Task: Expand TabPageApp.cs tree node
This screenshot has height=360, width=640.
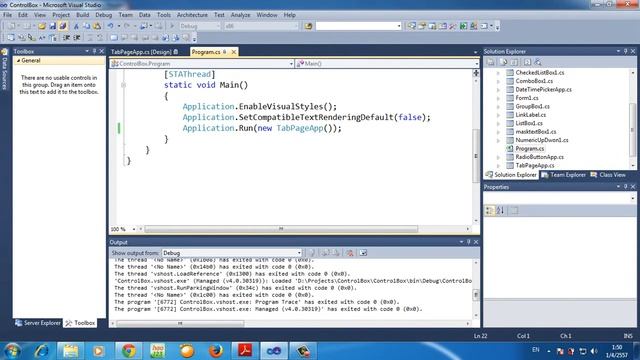Action: click(498, 165)
